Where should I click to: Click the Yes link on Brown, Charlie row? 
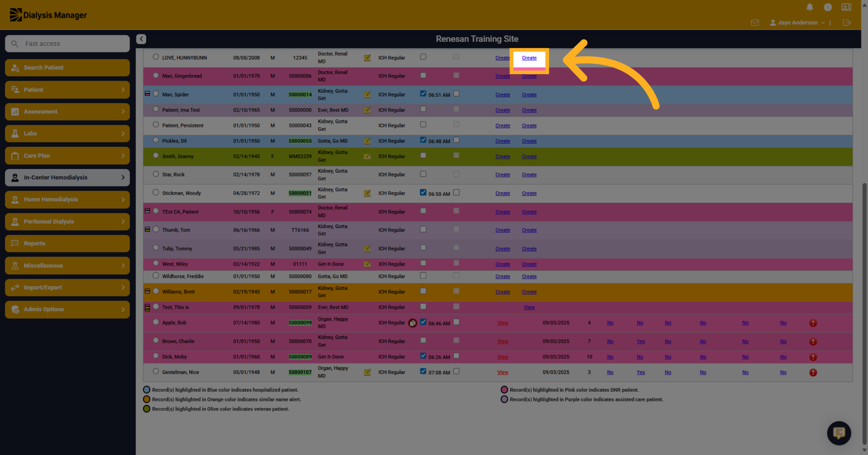(641, 341)
